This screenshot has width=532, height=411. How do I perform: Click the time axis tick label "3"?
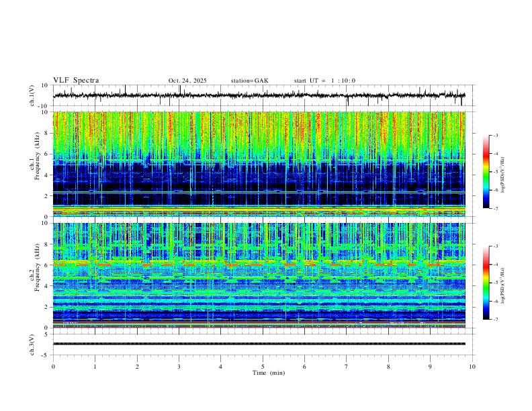[179, 367]
